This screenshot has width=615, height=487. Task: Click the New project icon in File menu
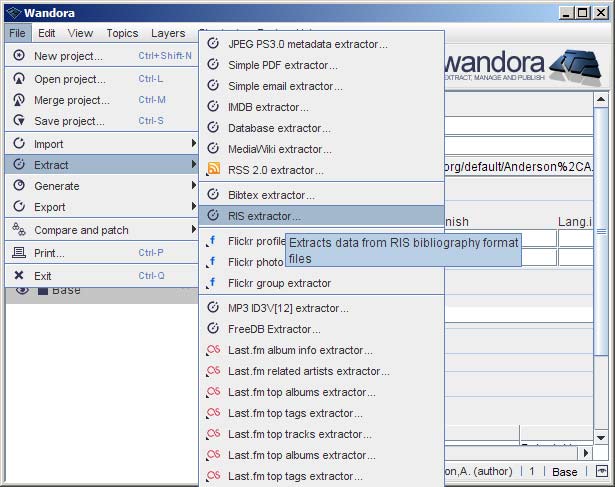point(19,56)
